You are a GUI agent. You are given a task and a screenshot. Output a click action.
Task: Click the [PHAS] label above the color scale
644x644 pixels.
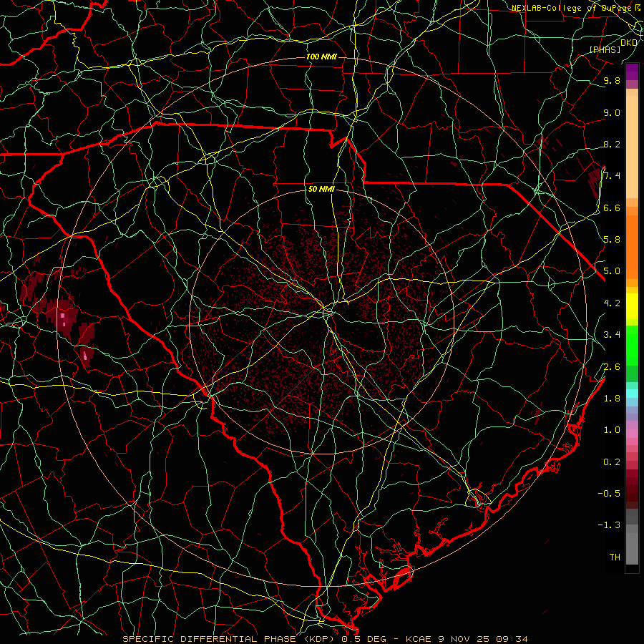(605, 49)
